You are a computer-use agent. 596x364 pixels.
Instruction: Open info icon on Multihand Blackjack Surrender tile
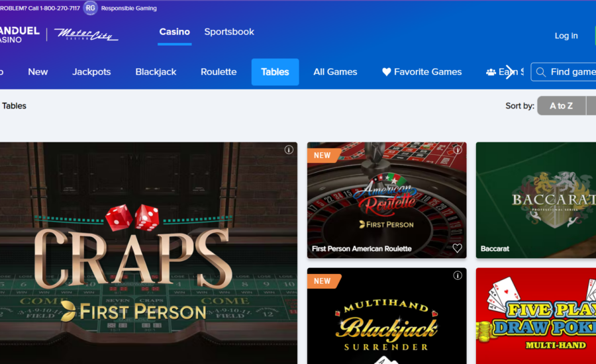[458, 275]
